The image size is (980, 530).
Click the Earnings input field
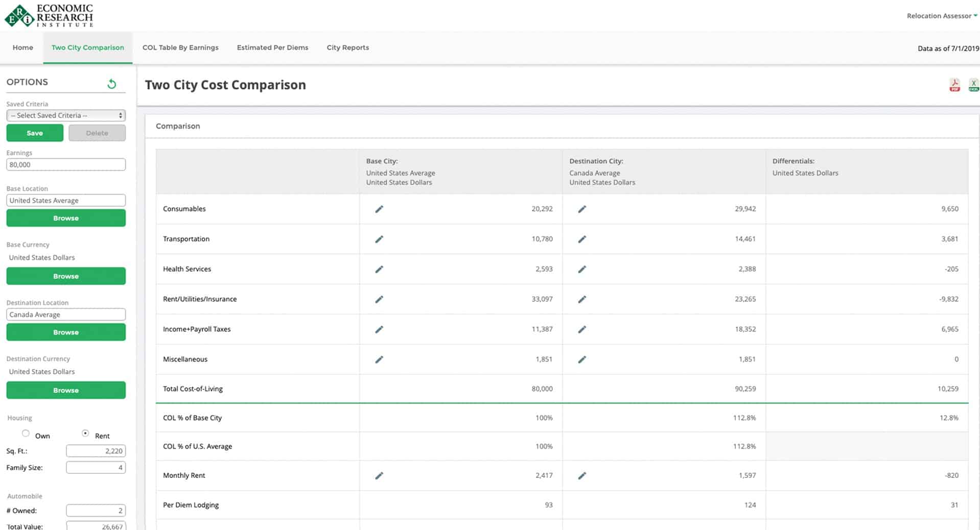click(x=66, y=164)
